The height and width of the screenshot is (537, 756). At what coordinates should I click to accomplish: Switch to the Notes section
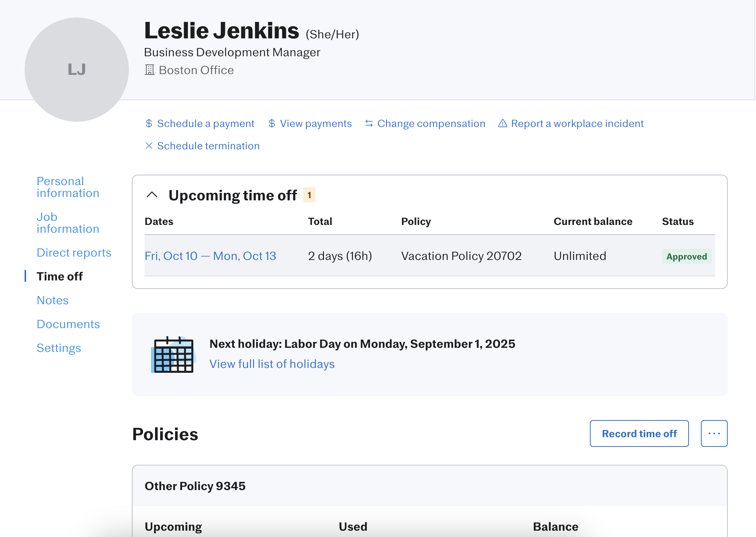coord(53,300)
